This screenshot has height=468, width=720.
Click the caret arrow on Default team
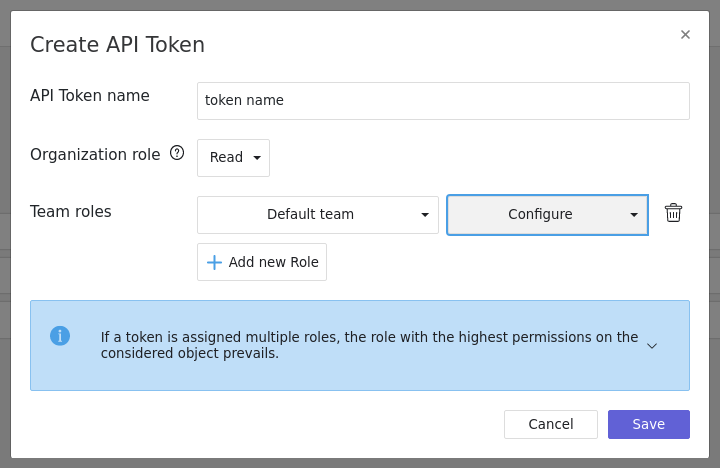pos(425,215)
